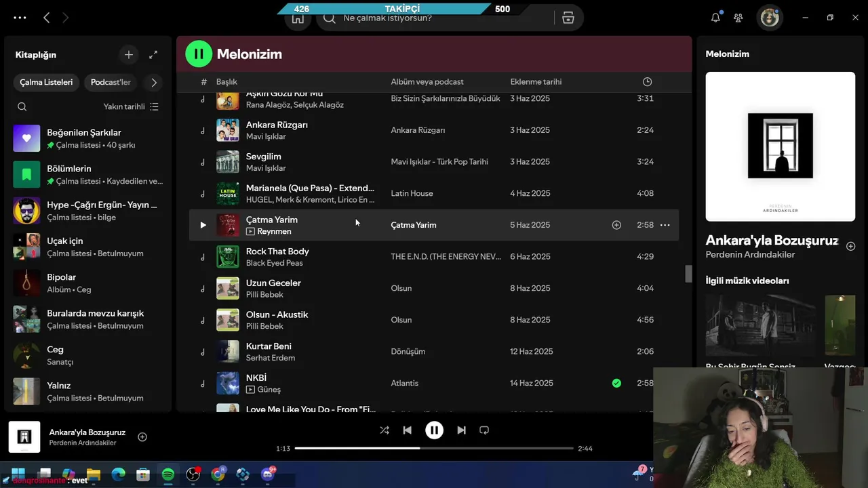Open the Windows Start menu
The image size is (868, 488).
[18, 474]
